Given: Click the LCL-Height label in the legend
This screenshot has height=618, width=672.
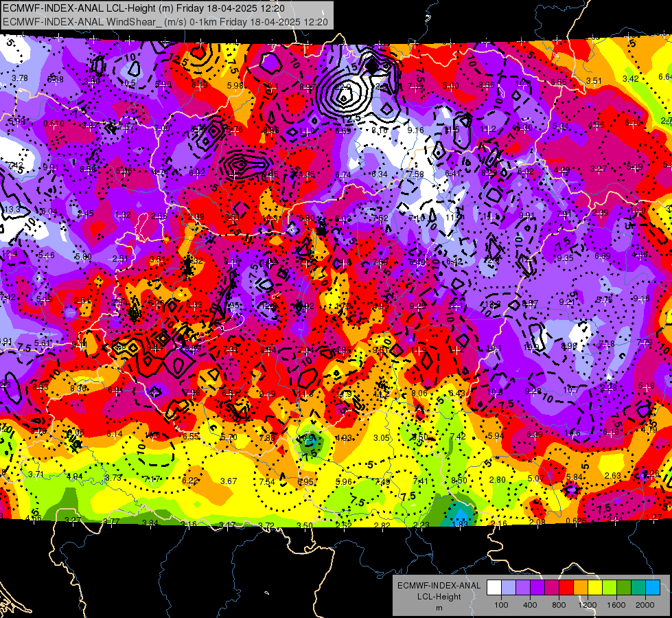Looking at the screenshot, I should click(439, 597).
